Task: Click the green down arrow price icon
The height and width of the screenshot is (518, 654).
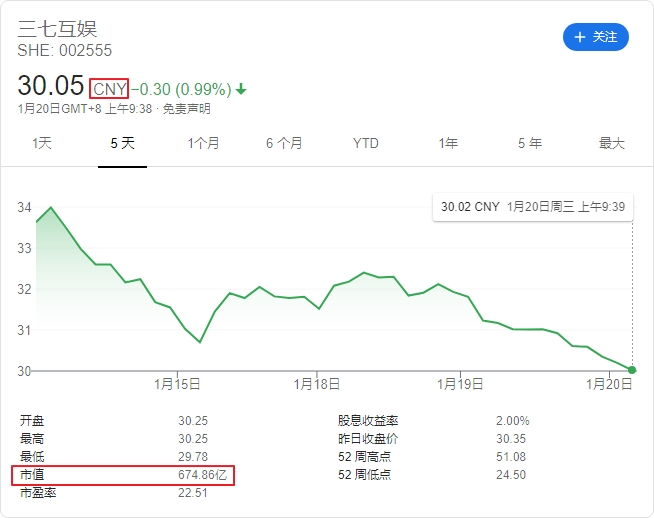Action: point(241,89)
